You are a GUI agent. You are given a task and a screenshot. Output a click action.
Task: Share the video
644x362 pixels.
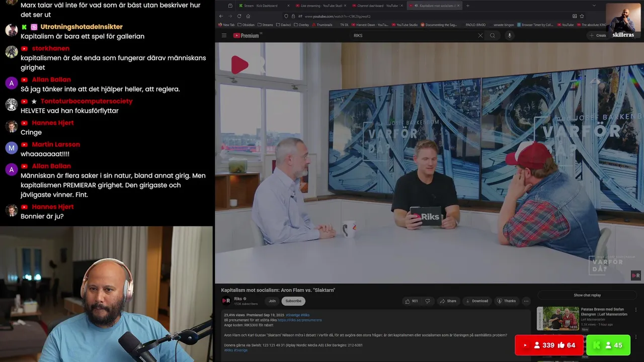(448, 301)
